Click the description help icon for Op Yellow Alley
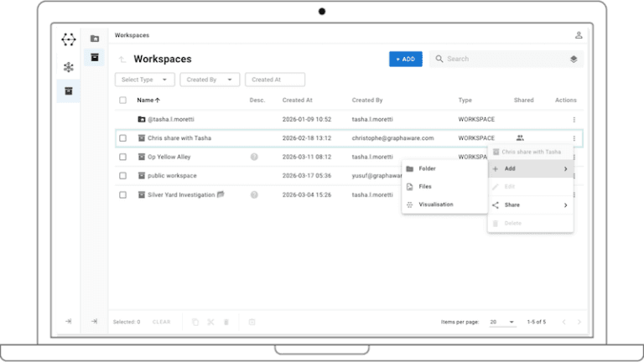 click(x=254, y=157)
